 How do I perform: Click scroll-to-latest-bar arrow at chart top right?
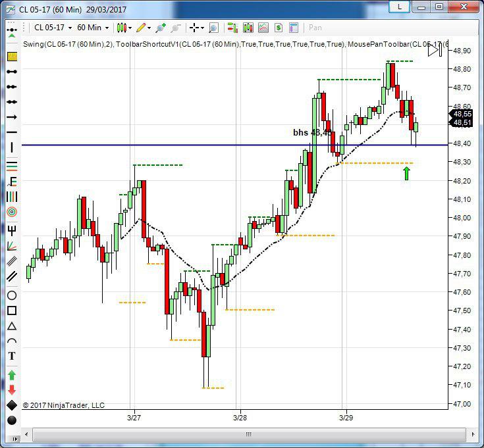[434, 51]
